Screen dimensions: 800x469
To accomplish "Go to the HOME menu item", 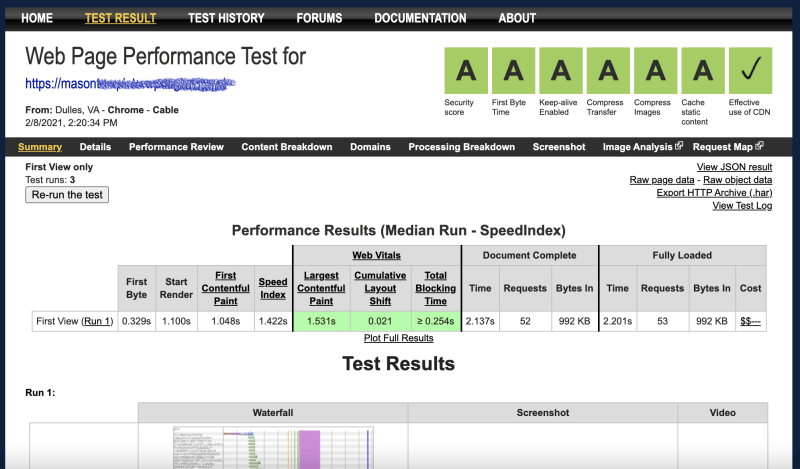I will pos(37,18).
